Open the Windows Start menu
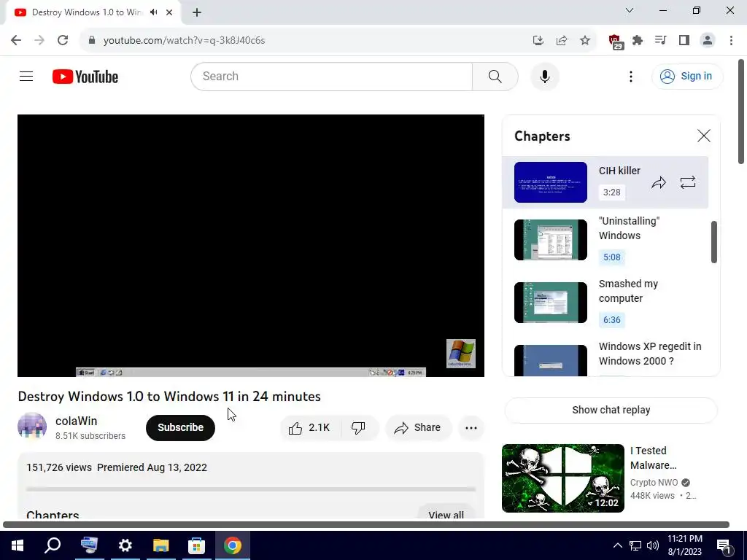 point(18,545)
